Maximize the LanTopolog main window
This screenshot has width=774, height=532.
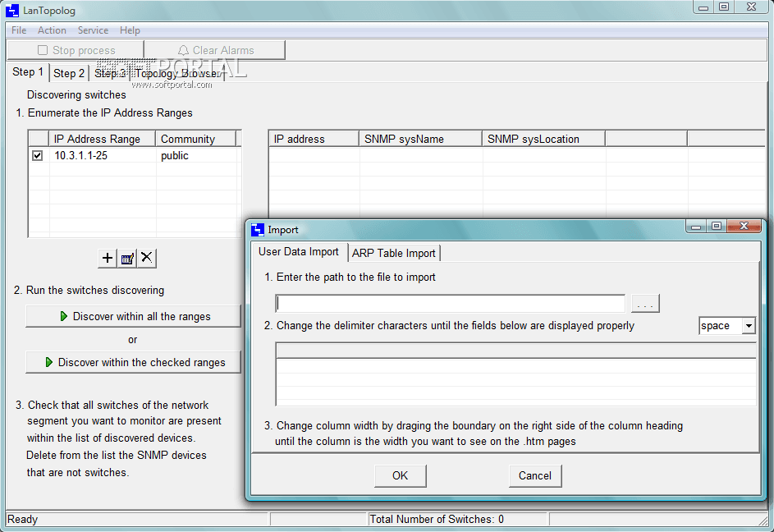click(724, 7)
